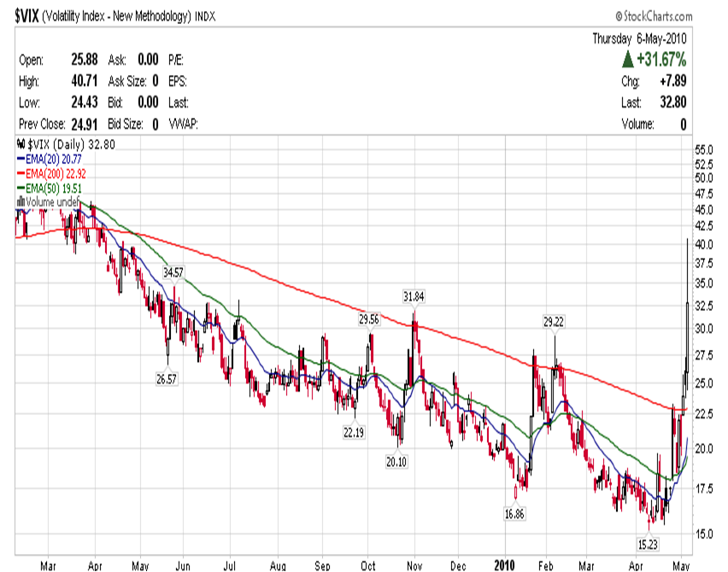Click the Nov label on the x-axis
The image size is (728, 572).
[414, 565]
